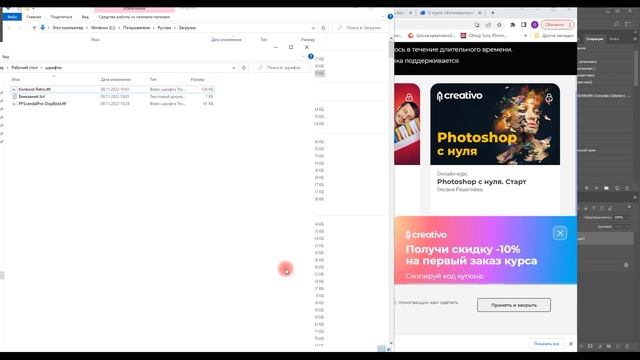Viewport: 640px width, 360px height.
Task: Focus the Поиск в шрифты search field
Action: point(282,67)
